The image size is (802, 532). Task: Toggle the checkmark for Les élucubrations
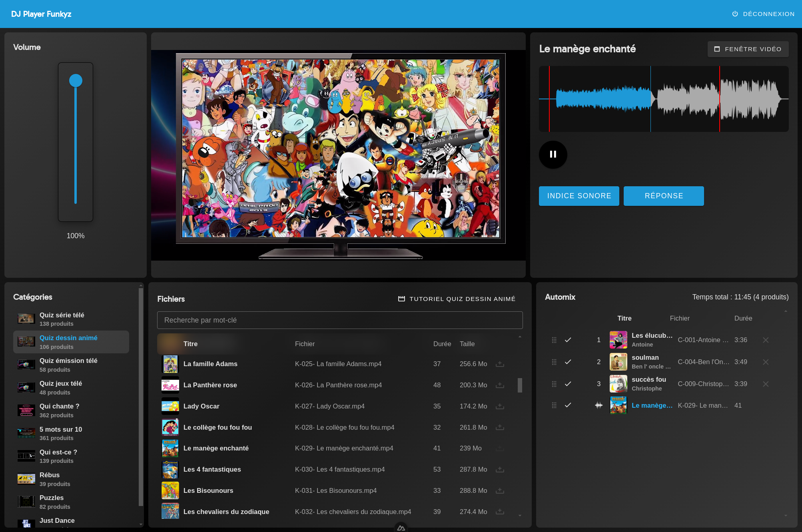click(x=568, y=340)
